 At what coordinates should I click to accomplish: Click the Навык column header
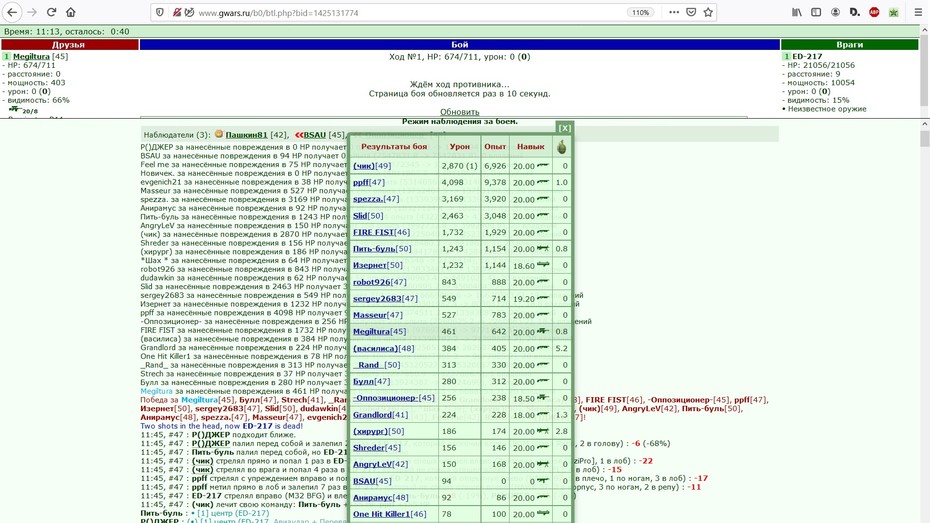click(x=530, y=146)
